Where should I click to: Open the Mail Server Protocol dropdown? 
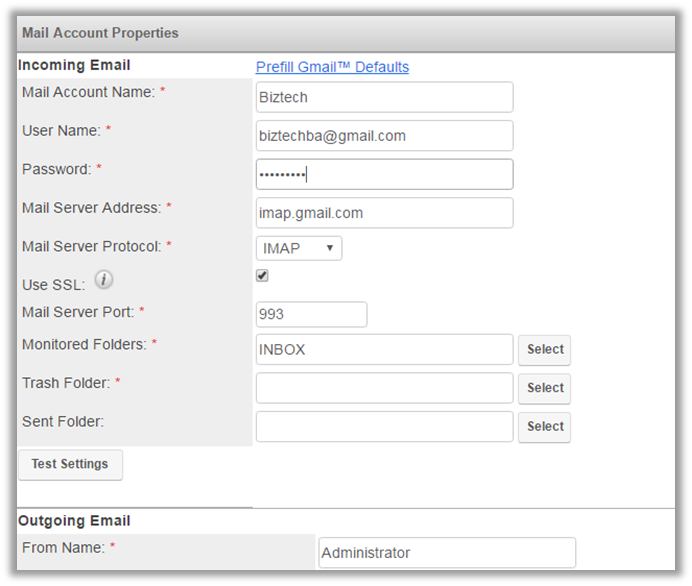pyautogui.click(x=299, y=248)
